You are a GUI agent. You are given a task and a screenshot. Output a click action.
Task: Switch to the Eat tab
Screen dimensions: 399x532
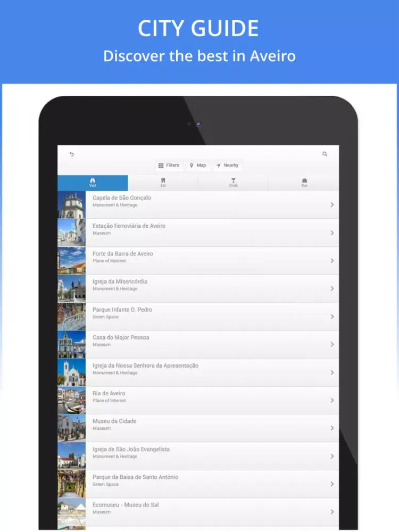pyautogui.click(x=163, y=182)
